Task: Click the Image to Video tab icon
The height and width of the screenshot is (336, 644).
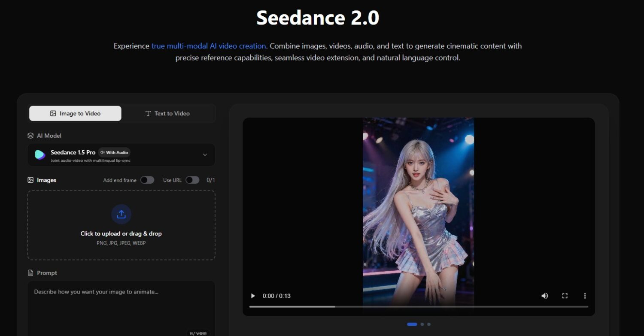Action: [52, 113]
